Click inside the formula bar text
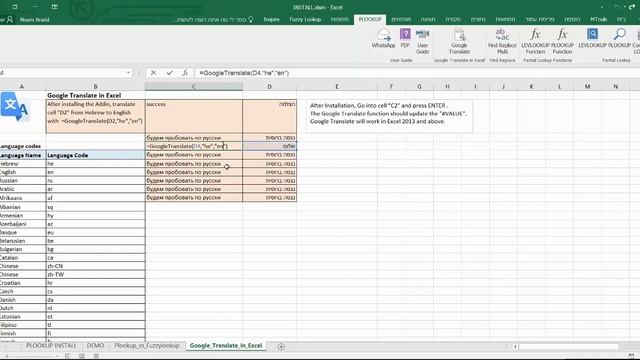Viewport: 640px width, 360px height. click(x=244, y=73)
